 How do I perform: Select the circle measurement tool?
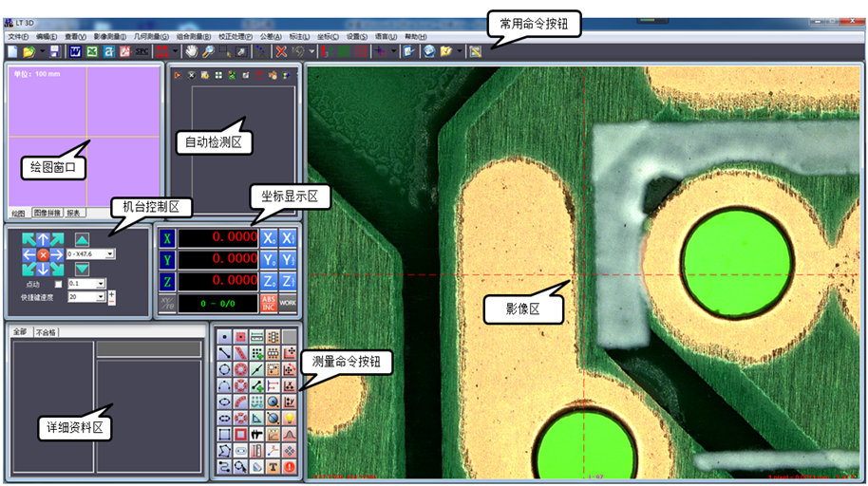[x=223, y=369]
